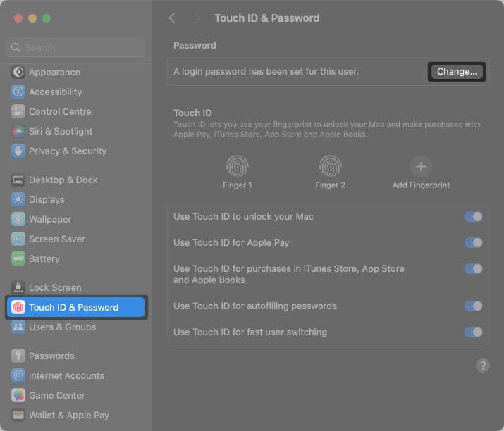Select Passwords label in sidebar
504x431 pixels.
tap(51, 356)
